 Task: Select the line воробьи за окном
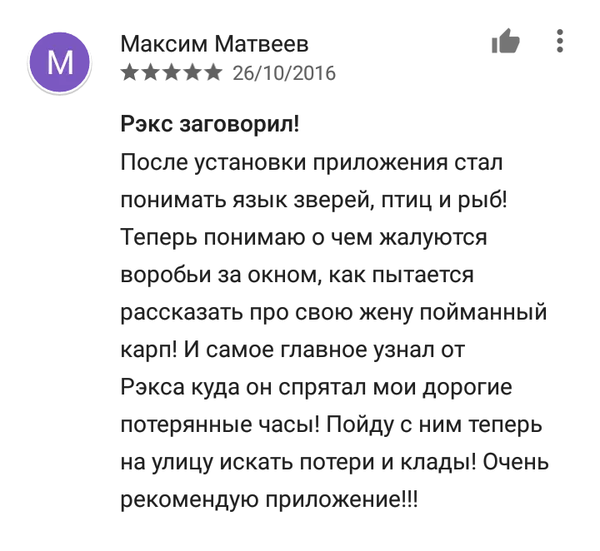tap(297, 274)
